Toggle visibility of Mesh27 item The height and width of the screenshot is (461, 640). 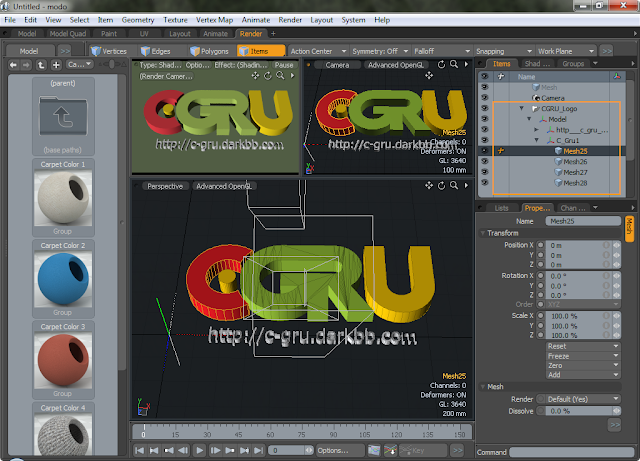[484, 172]
